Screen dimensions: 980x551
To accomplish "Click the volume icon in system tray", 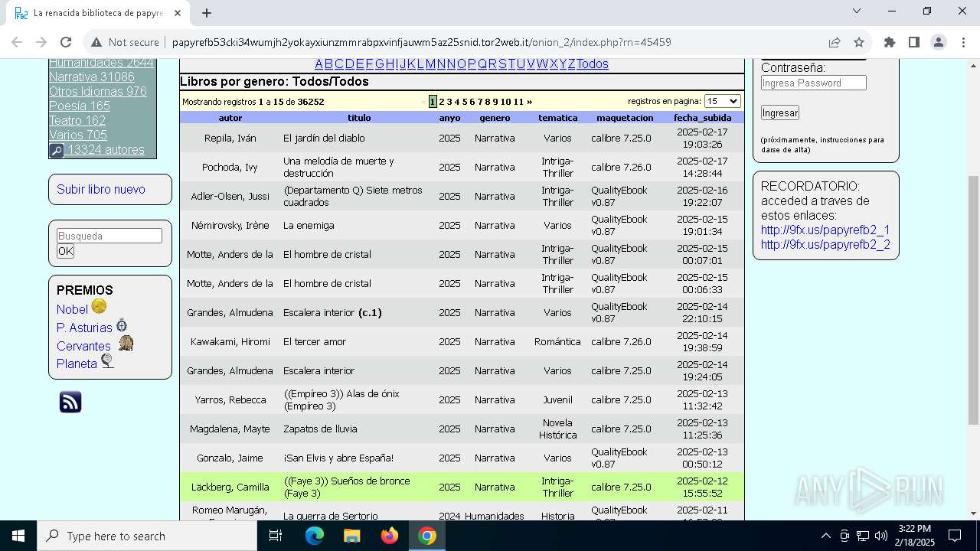I will tap(881, 536).
